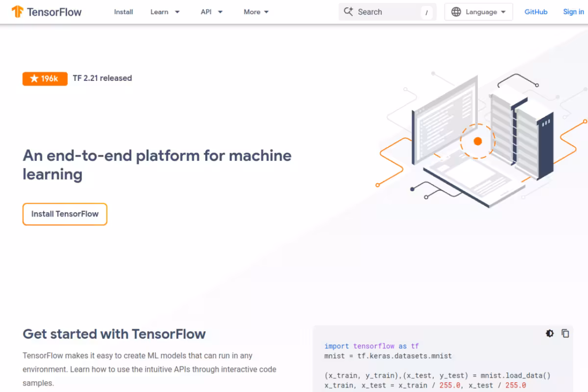
Task: Click the code line with mnist.load_data()
Action: (438, 375)
